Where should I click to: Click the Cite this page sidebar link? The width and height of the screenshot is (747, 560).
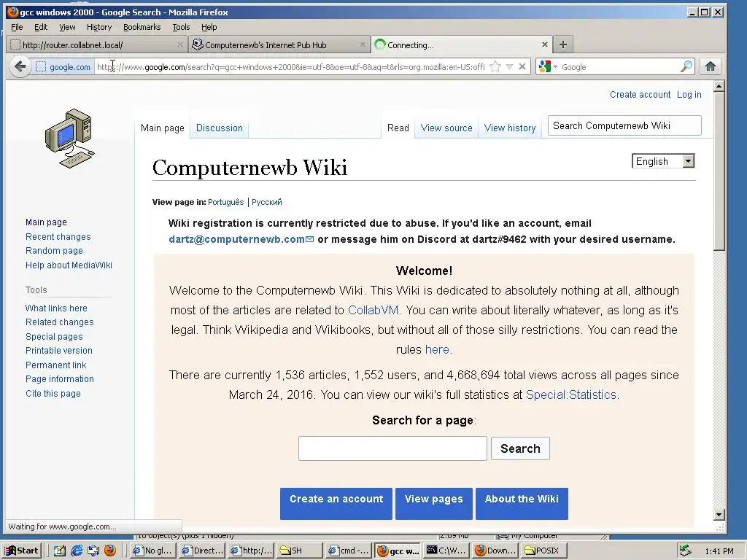coord(53,393)
